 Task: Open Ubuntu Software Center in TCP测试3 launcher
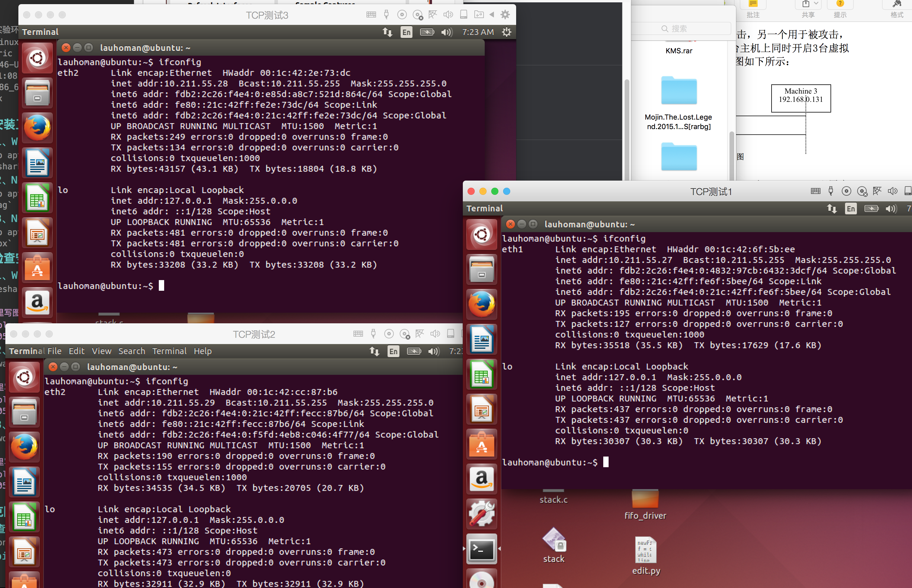pyautogui.click(x=37, y=268)
